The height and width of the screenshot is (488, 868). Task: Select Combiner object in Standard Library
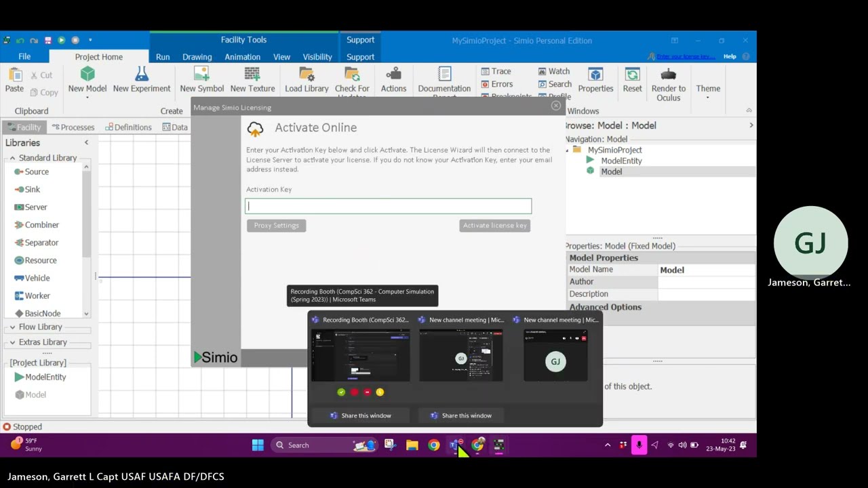pyautogui.click(x=37, y=225)
